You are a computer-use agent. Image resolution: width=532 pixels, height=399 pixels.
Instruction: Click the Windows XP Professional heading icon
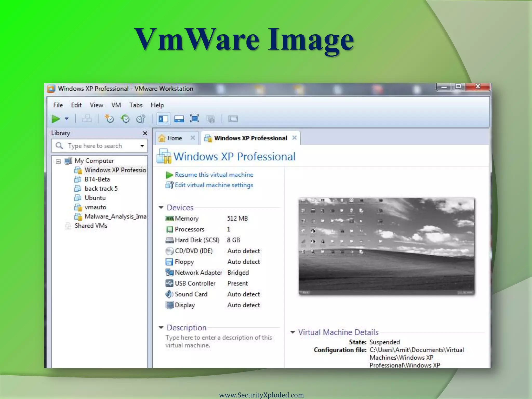164,156
